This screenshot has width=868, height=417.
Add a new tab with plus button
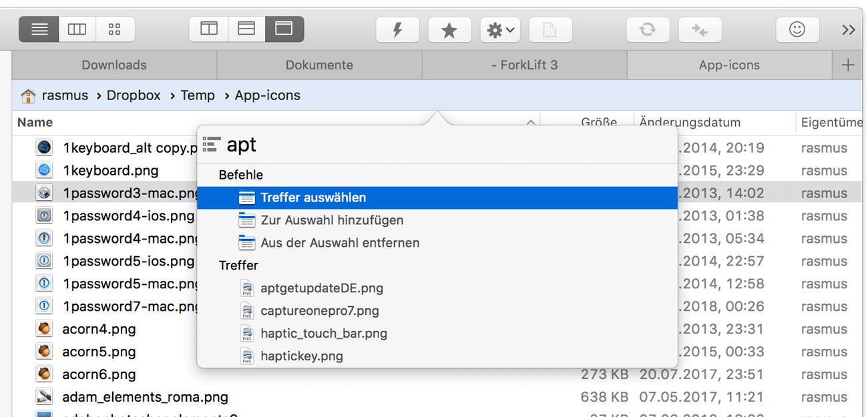[848, 65]
